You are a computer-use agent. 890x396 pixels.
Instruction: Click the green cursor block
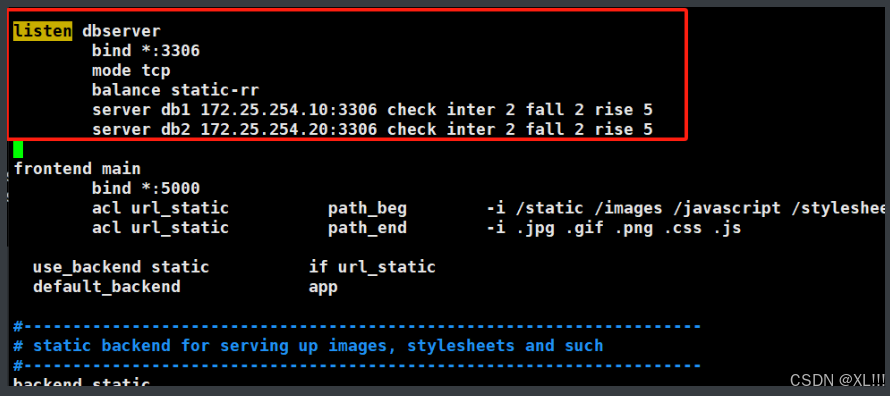click(x=18, y=149)
